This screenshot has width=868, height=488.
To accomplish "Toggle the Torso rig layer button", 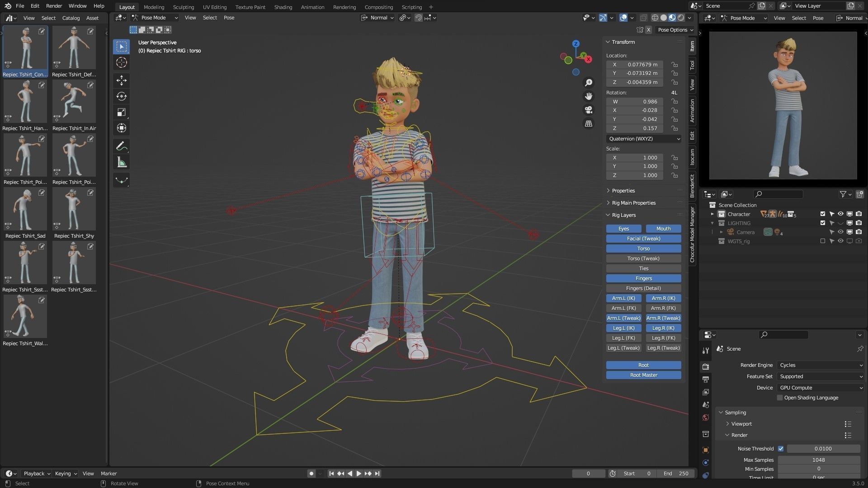I will (x=643, y=249).
